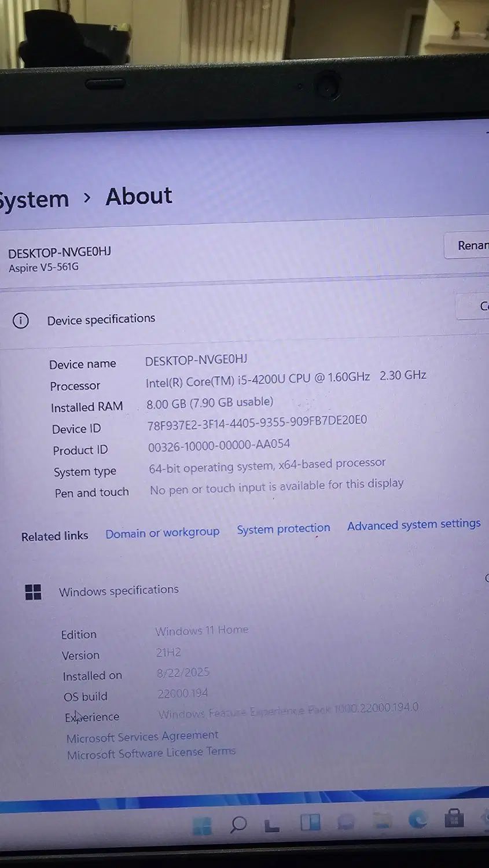Open Microsoft Store from the taskbar
Viewport: 489px width, 868px height.
pos(454,818)
